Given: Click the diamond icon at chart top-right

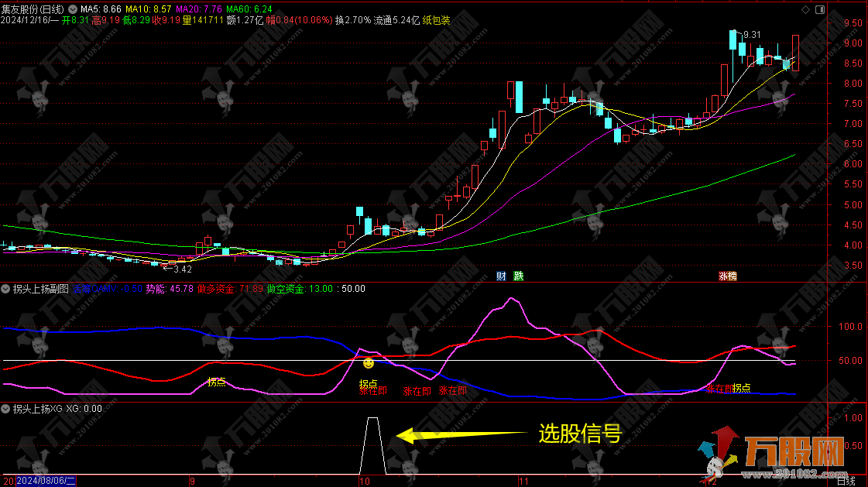Looking at the screenshot, I should click(x=805, y=9).
